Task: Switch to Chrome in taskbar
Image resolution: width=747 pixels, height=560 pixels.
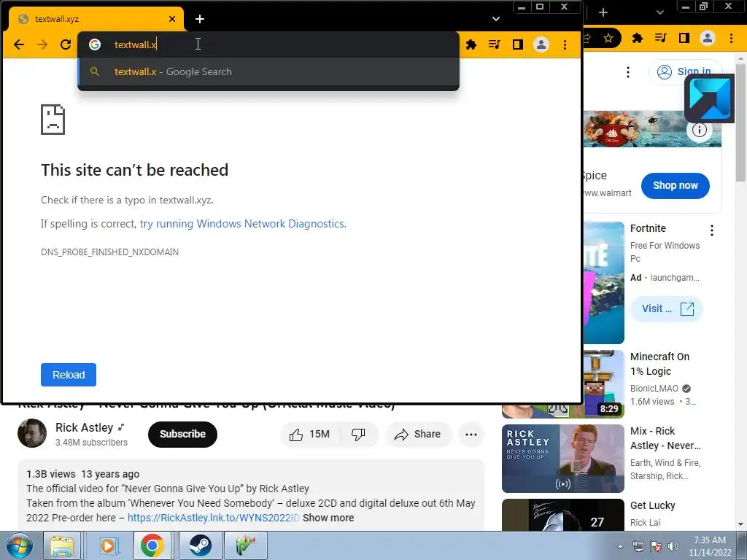Action: [152, 545]
